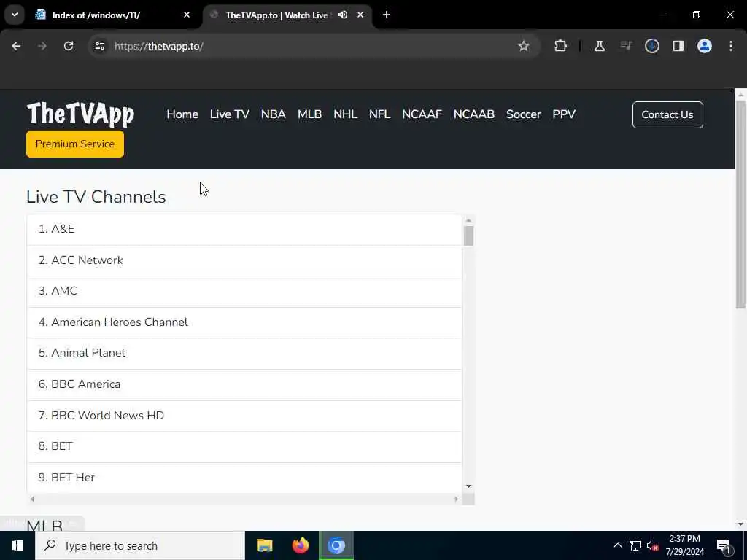Open Home in site navigation
The image size is (747, 560).
[182, 114]
